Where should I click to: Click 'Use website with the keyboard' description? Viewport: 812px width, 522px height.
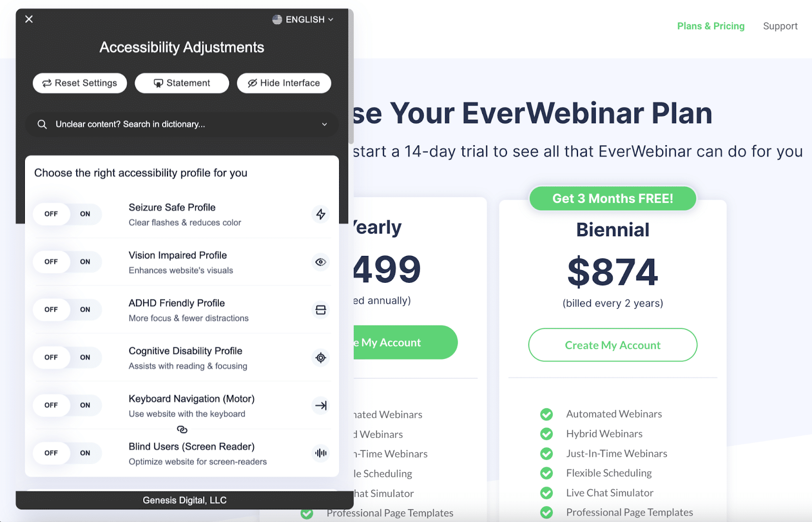click(x=187, y=414)
